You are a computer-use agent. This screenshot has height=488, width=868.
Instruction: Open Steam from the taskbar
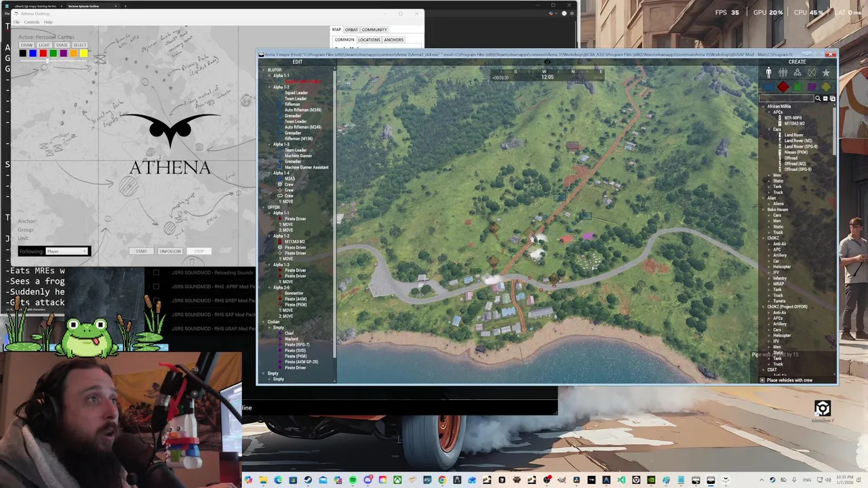click(308, 480)
